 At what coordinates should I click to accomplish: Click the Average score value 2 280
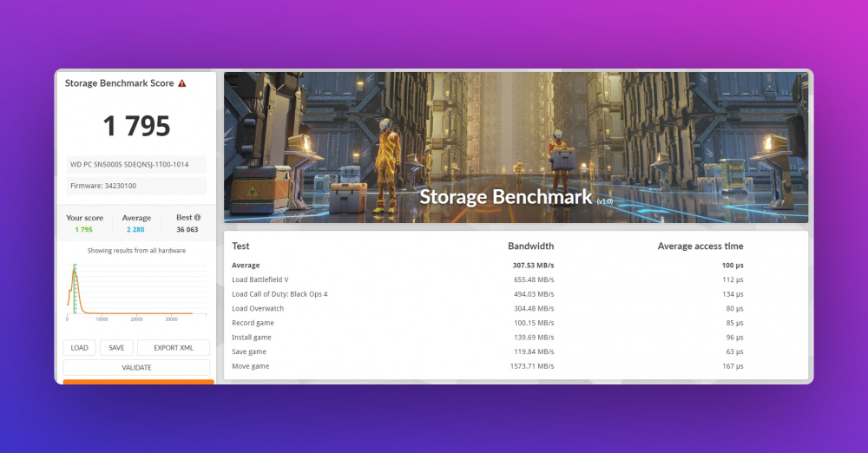[x=135, y=230]
